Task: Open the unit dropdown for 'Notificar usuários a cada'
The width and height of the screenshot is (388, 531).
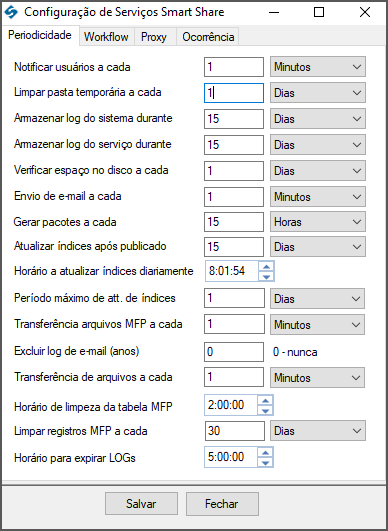Action: [318, 67]
